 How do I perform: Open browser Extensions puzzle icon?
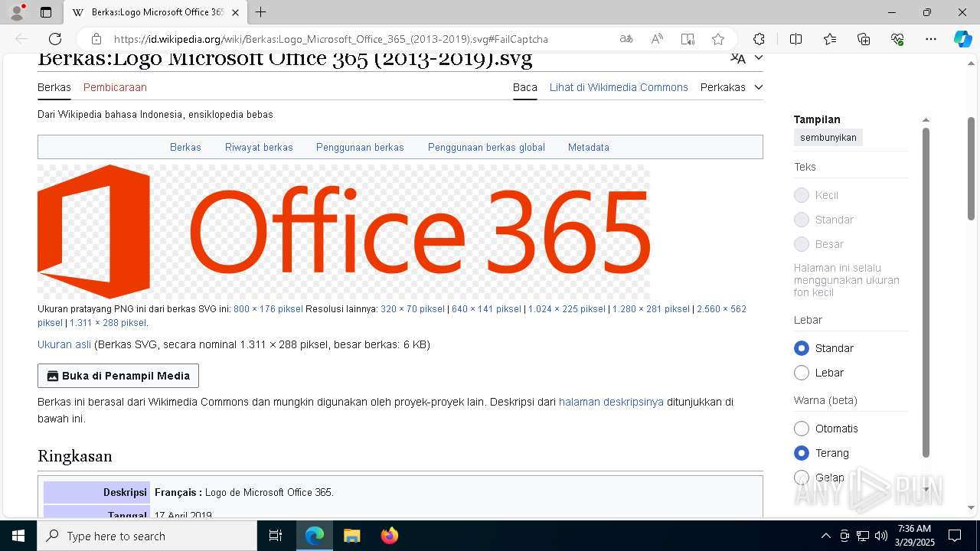759,39
